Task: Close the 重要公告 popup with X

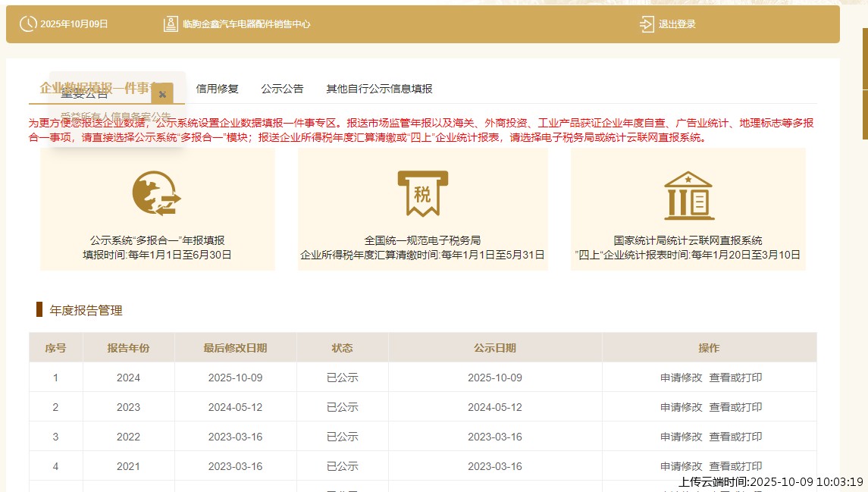Action: click(x=162, y=94)
